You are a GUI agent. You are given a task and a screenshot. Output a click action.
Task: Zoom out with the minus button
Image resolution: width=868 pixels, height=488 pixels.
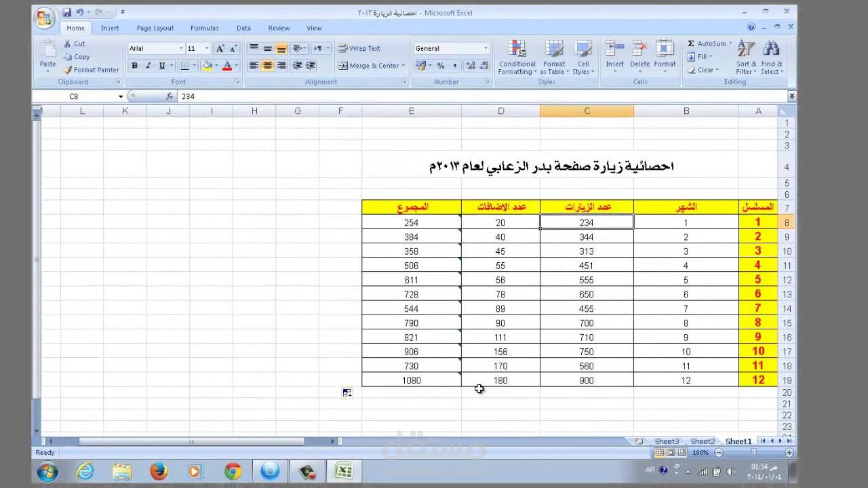719,452
